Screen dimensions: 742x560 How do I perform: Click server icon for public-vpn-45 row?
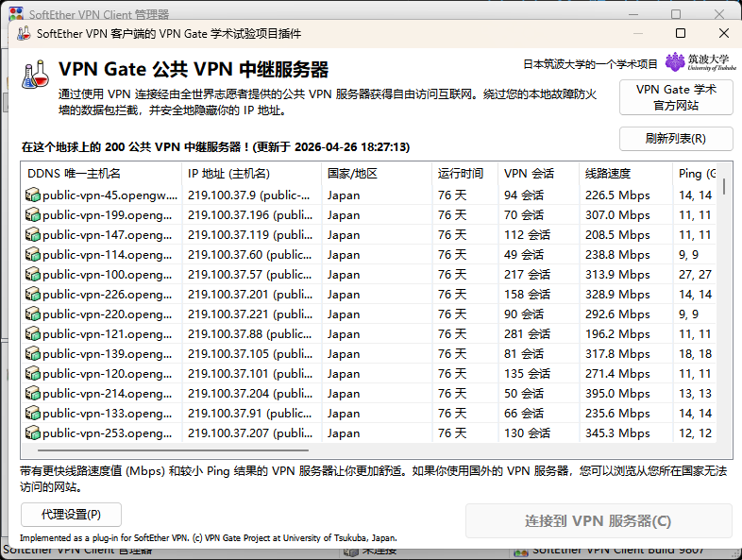coord(33,195)
